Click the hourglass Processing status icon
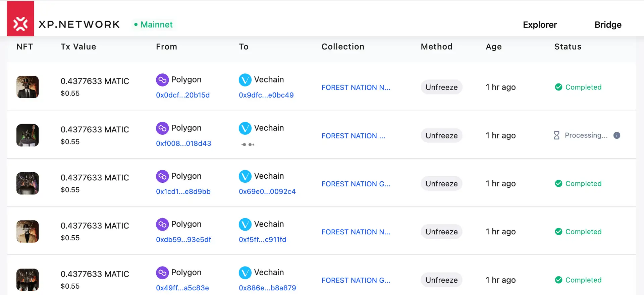644x295 pixels. click(x=556, y=135)
